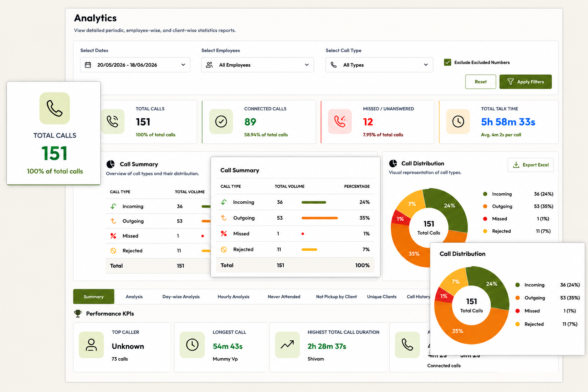Click the longest call value 54m 43s
The height and width of the screenshot is (392, 588).
228,346
